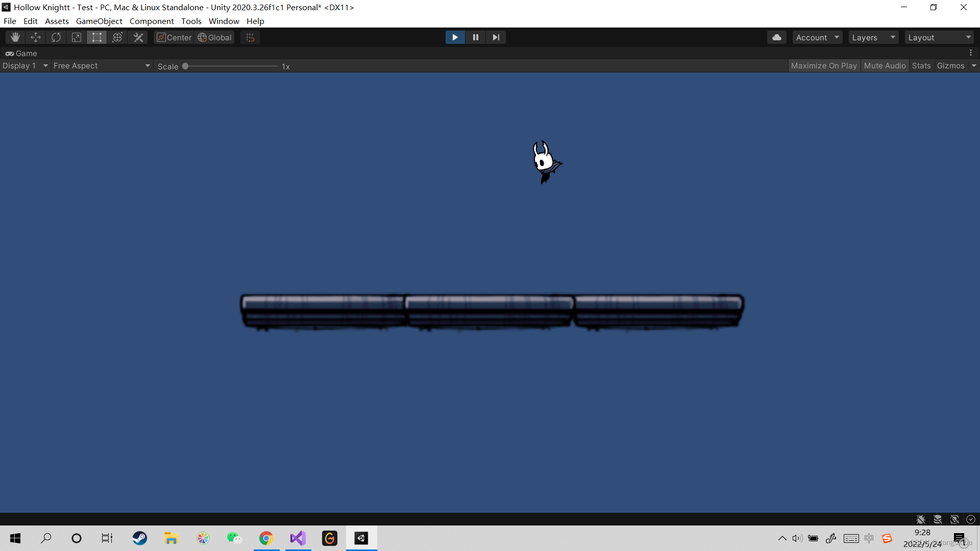Open the Component menu
Screen dimensions: 980x551
pos(152,21)
